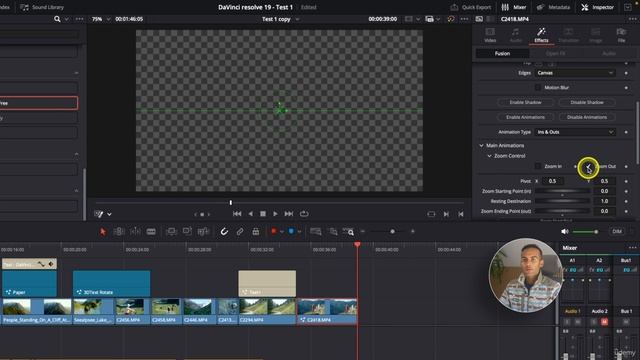Select the Blade Edit Mode tool
The height and width of the screenshot is (360, 640).
point(151,231)
